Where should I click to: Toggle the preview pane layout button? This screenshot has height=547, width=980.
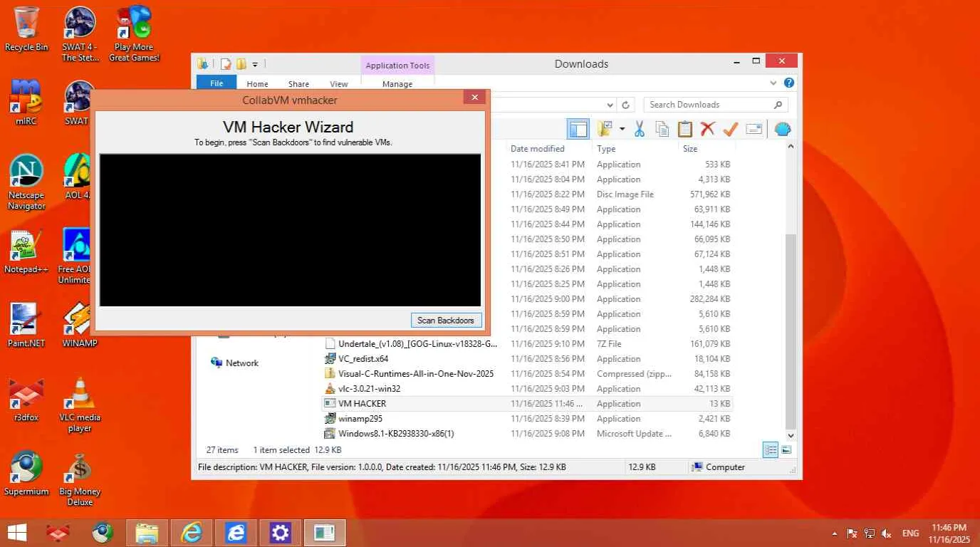[578, 129]
